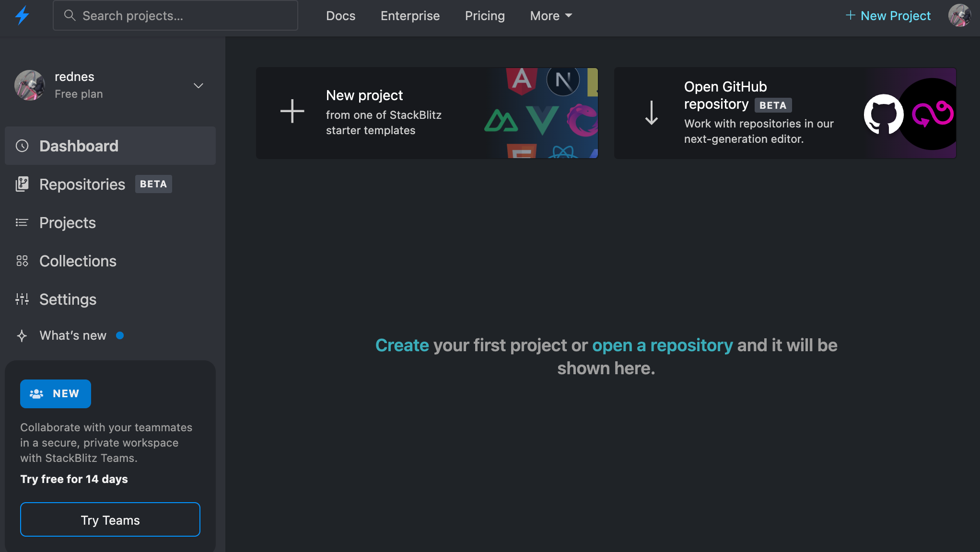Go to the Pricing page

[485, 16]
